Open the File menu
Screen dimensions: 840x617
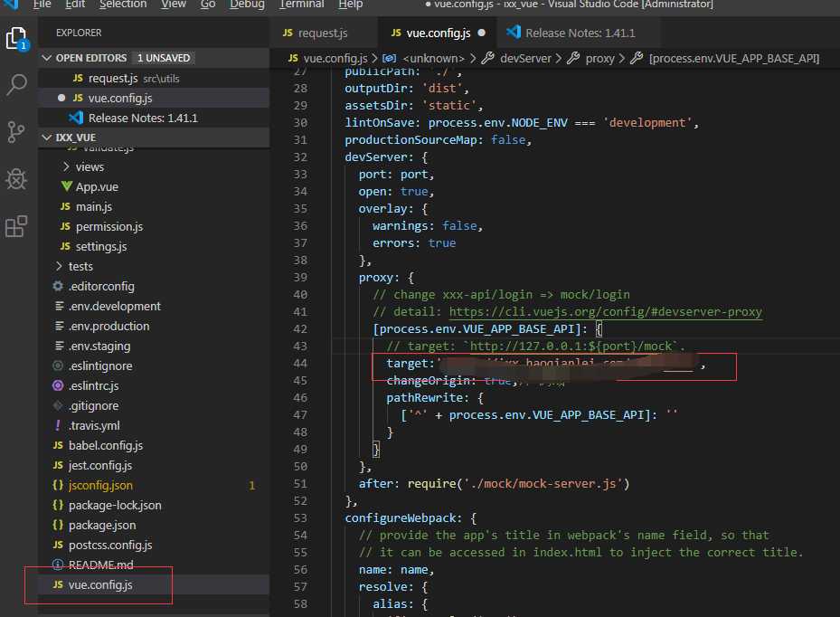[x=42, y=5]
